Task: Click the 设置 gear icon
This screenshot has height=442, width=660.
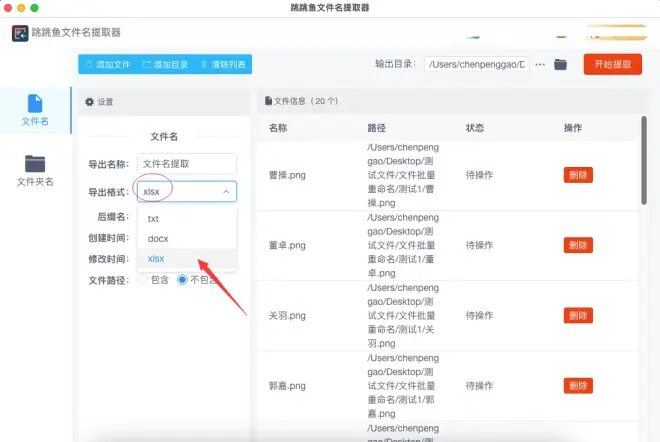Action: click(89, 101)
